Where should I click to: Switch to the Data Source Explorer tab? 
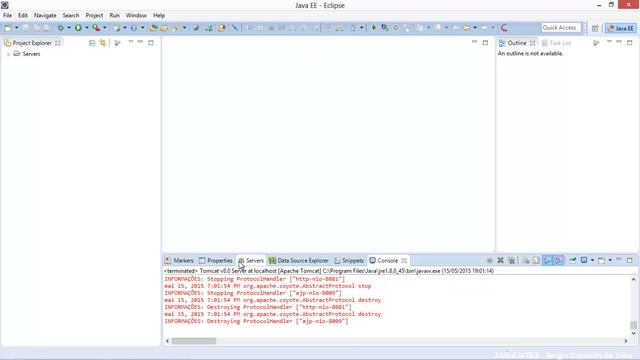[299, 260]
